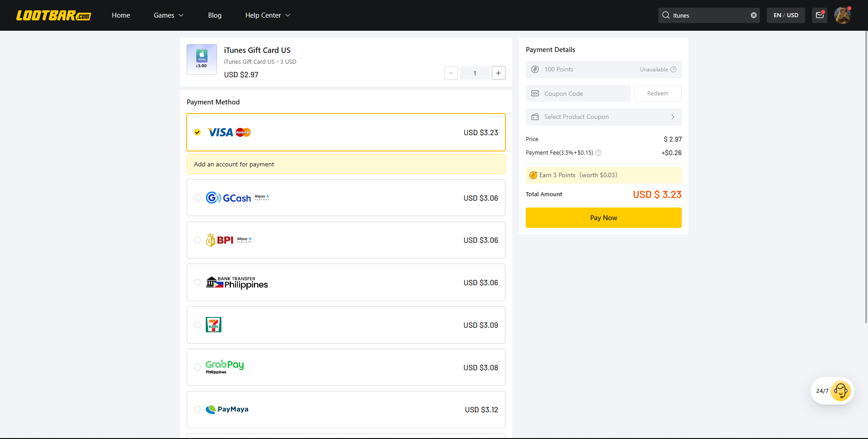The width and height of the screenshot is (868, 439).
Task: Select GrabPay payment radio button
Action: (197, 367)
